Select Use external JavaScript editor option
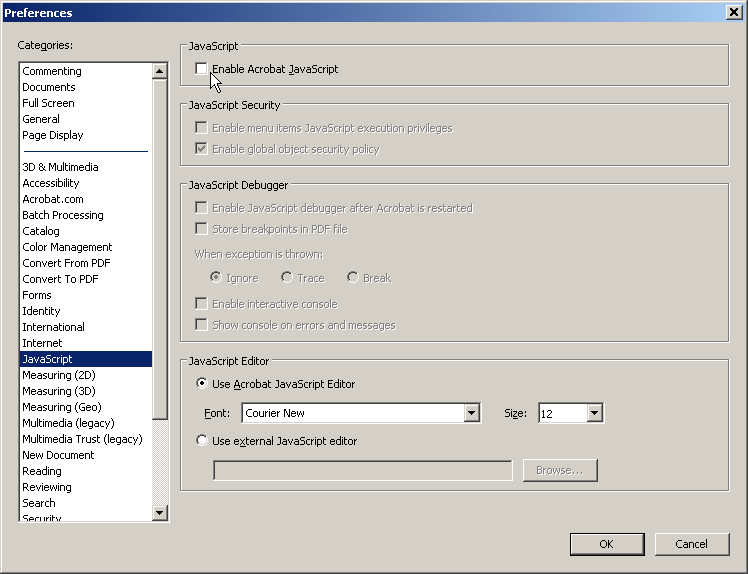The image size is (748, 574). [202, 440]
